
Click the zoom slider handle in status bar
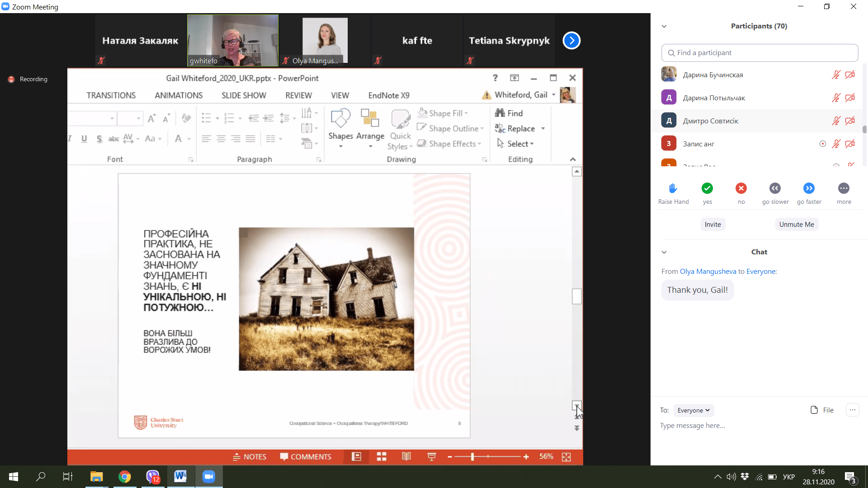(x=472, y=457)
